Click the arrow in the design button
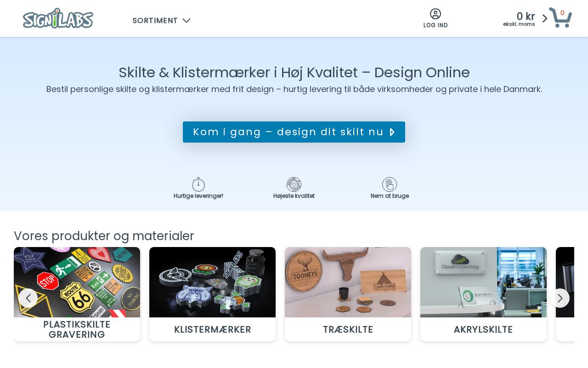 392,132
